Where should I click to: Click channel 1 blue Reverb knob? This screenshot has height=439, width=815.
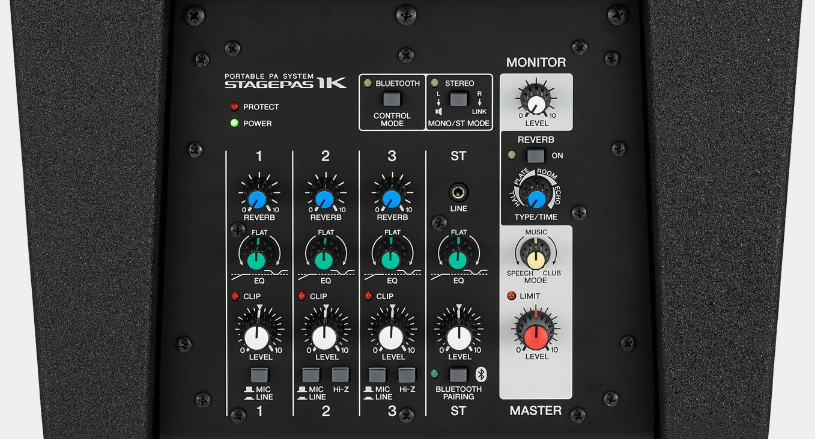point(257,196)
